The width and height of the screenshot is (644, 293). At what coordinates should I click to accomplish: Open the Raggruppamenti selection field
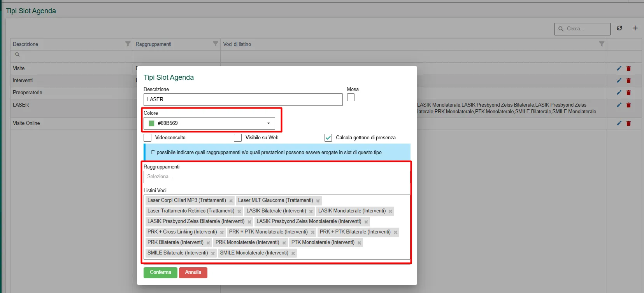pos(276,177)
